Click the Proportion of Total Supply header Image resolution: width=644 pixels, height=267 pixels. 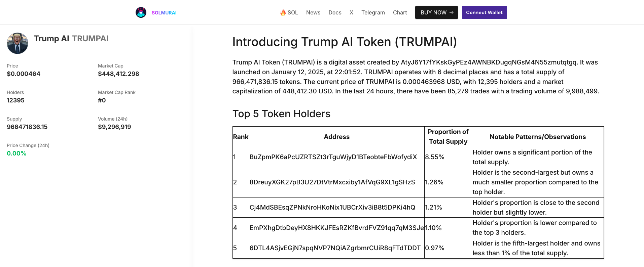[x=448, y=137]
